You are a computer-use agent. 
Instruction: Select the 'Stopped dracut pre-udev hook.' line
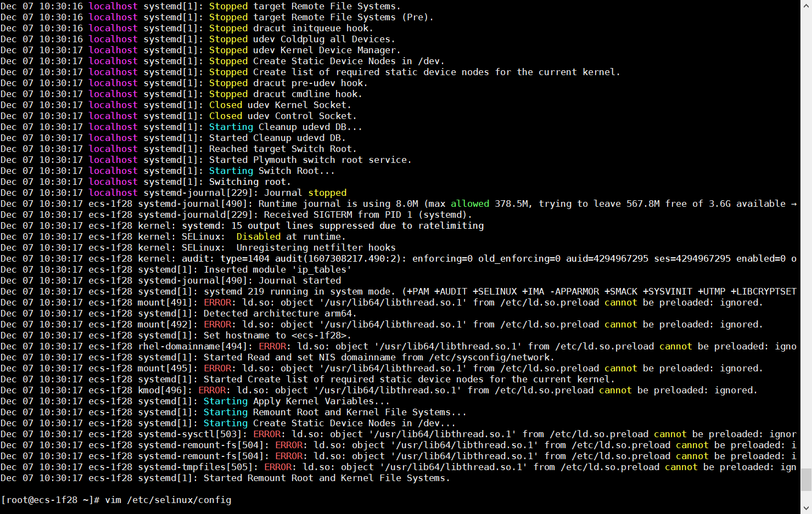(184, 83)
